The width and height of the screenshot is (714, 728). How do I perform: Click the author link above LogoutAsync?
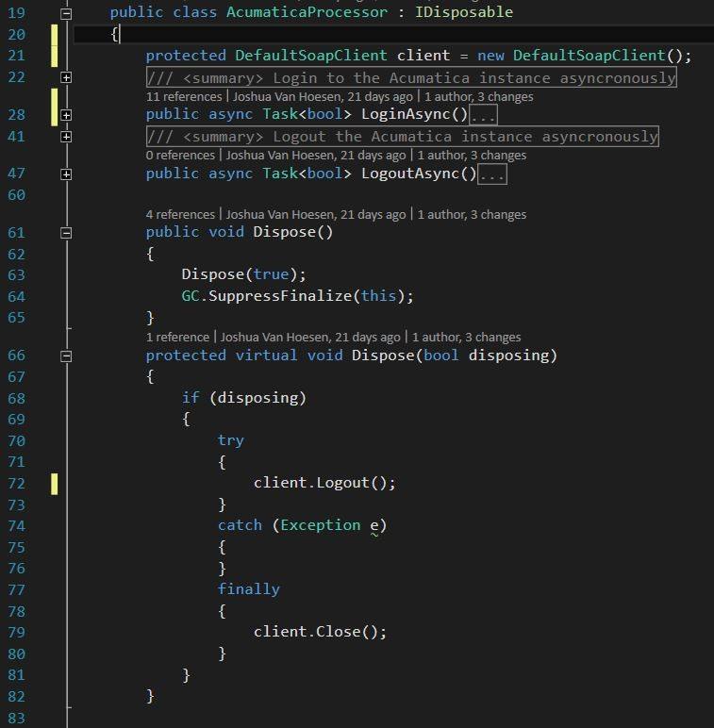(316, 155)
